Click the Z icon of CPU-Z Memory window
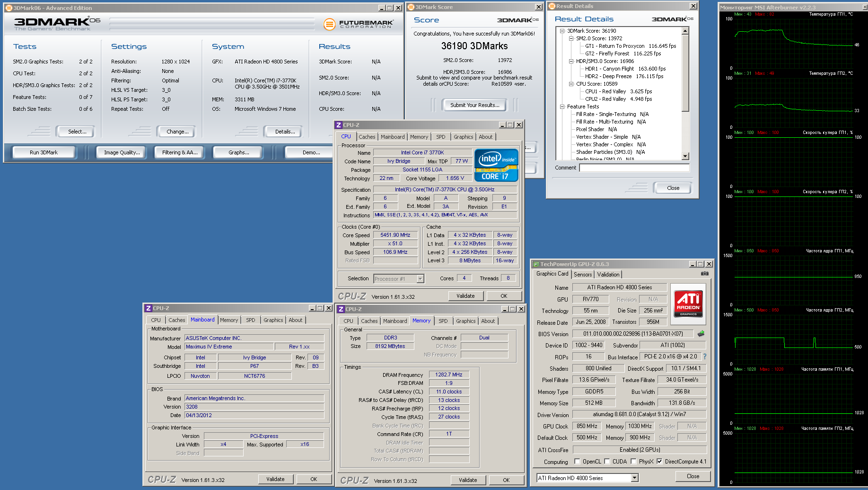868x490 pixels. click(x=341, y=309)
